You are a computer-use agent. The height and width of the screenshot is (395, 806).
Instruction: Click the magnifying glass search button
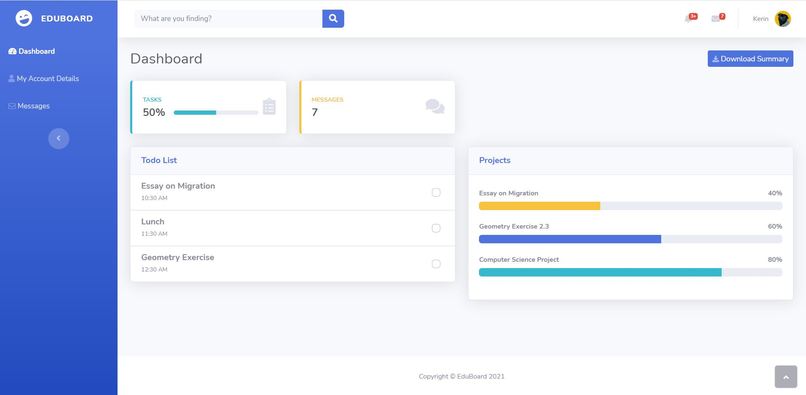pos(333,19)
